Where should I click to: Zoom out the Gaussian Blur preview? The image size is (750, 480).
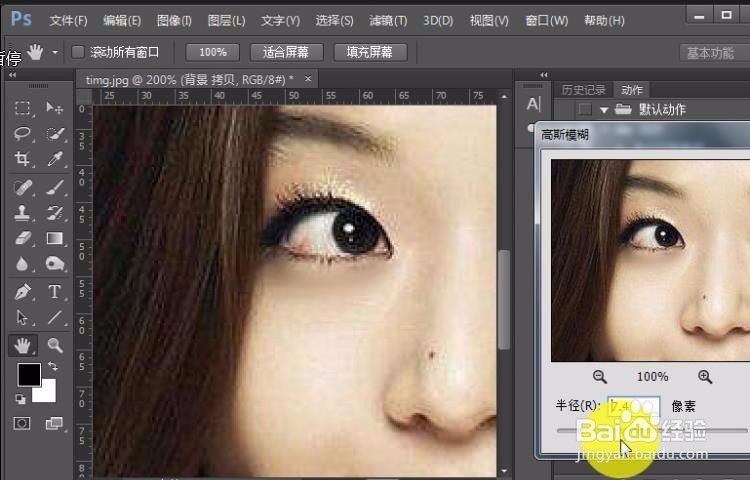600,377
